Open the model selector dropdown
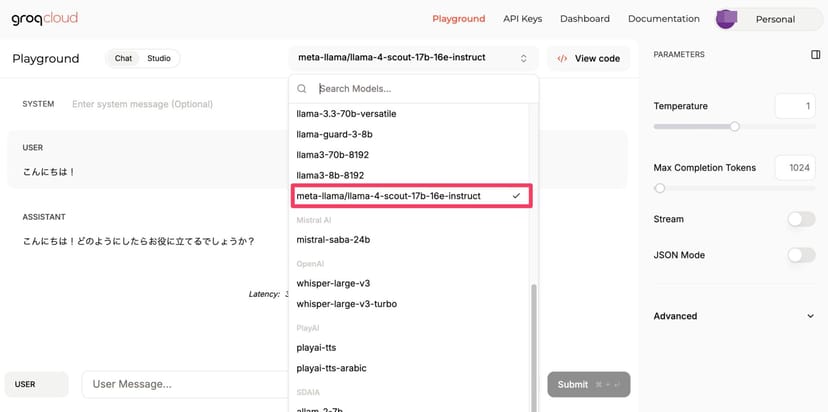 [x=412, y=58]
